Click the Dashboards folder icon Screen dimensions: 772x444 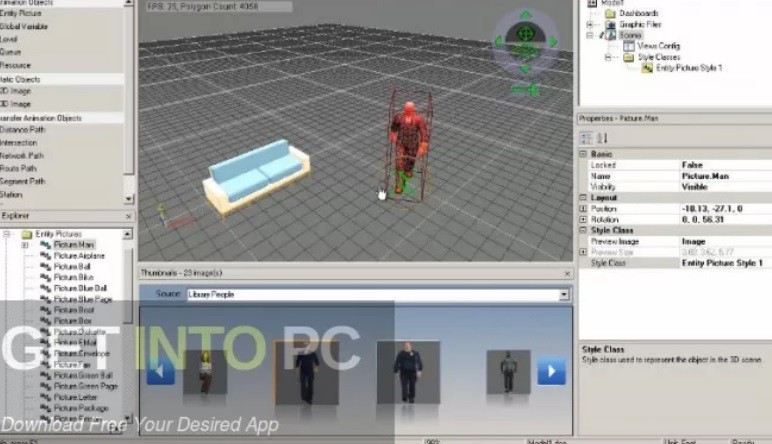tap(610, 13)
